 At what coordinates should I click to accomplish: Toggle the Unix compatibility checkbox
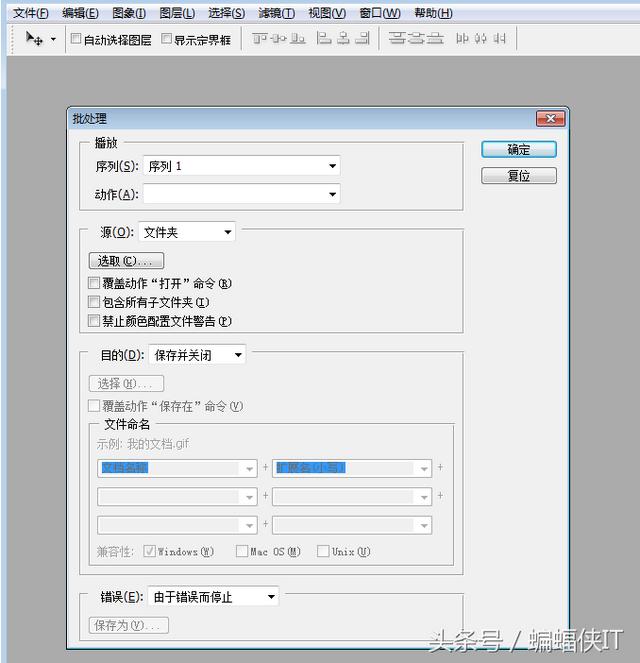tap(323, 551)
